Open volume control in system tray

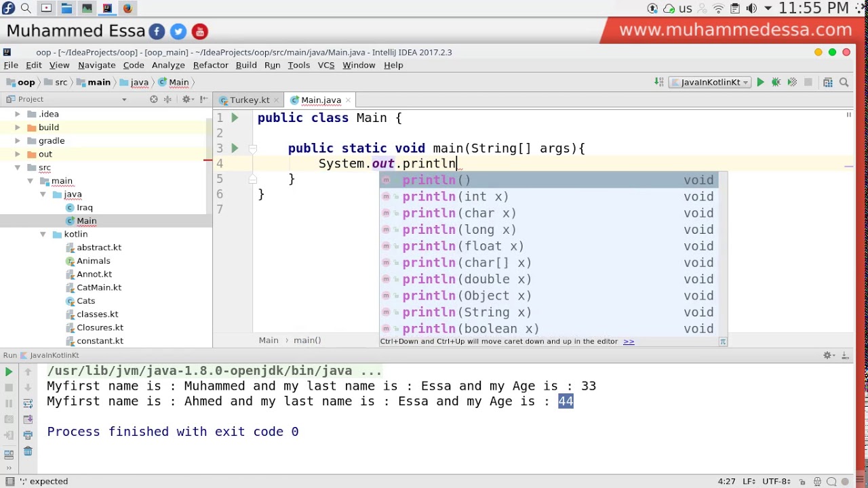(751, 8)
